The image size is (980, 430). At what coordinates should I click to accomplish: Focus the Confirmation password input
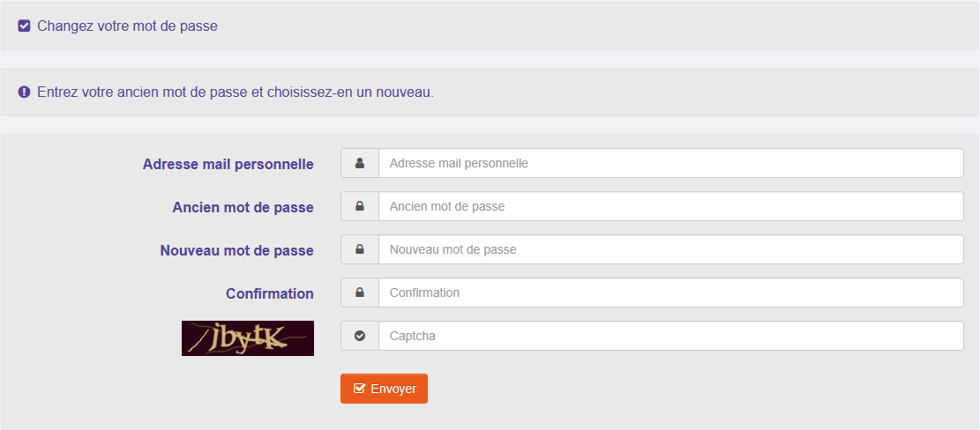pos(670,293)
